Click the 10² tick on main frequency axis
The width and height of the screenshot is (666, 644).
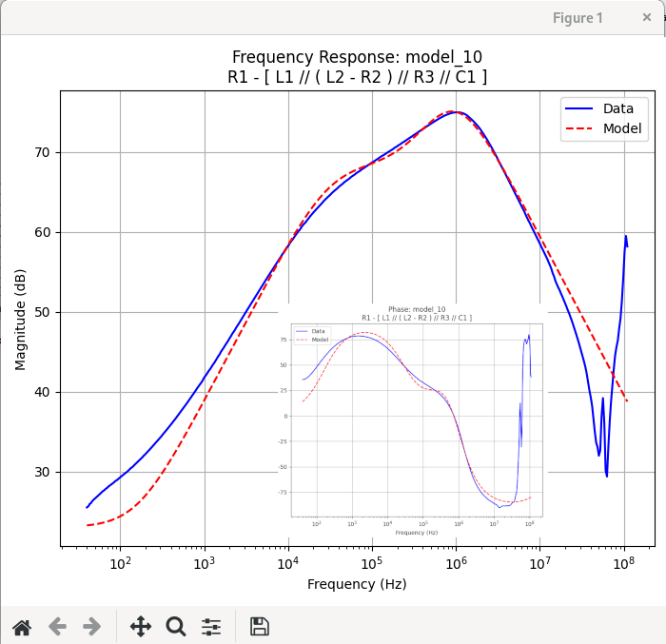coord(120,563)
